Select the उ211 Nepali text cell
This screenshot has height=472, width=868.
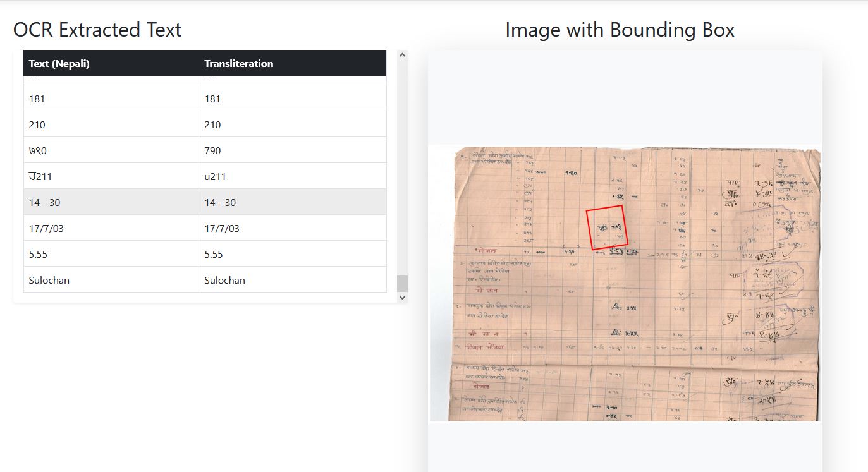pyautogui.click(x=111, y=176)
